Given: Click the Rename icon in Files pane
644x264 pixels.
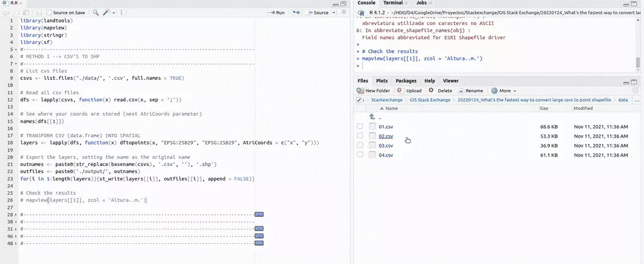Looking at the screenshot, I should coord(461,91).
